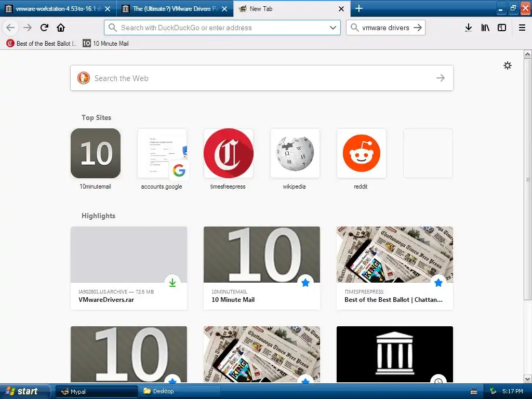Select Desktop taskbar button
Viewport: 532px width, 399px height.
tap(179, 392)
